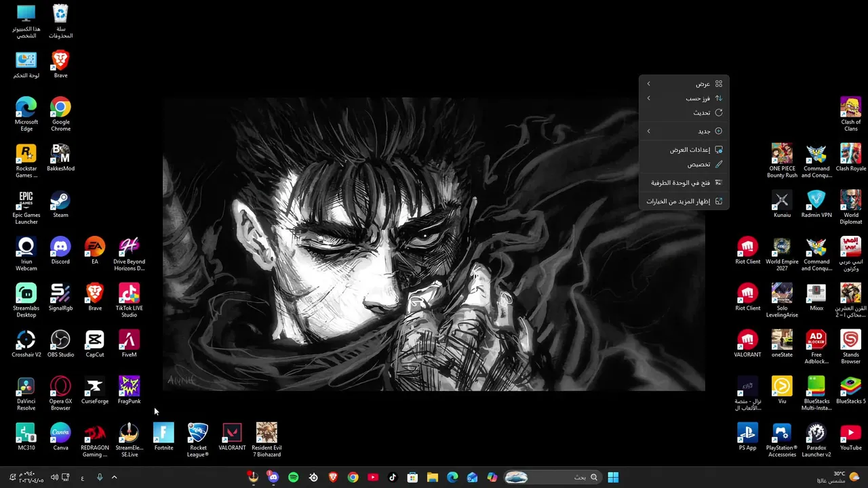Choose فتح في الوحدة الطرفية menu entry
Viewport: 868px width, 488px height.
684,182
